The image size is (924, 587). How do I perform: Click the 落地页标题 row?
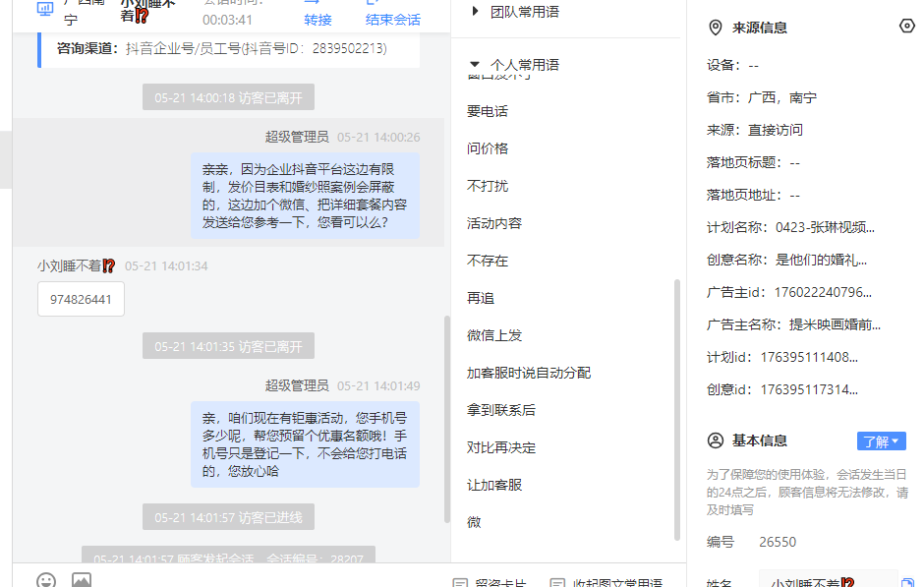753,162
